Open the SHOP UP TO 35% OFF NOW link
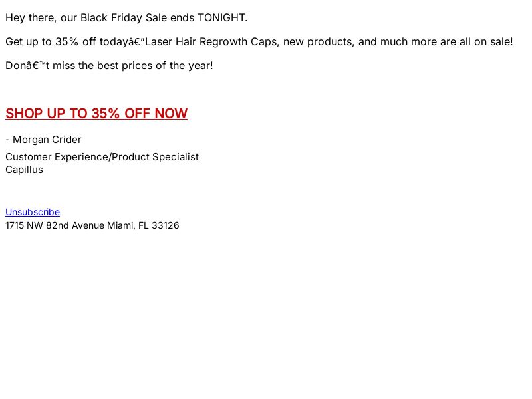This screenshot has height=399, width=532. tap(96, 114)
